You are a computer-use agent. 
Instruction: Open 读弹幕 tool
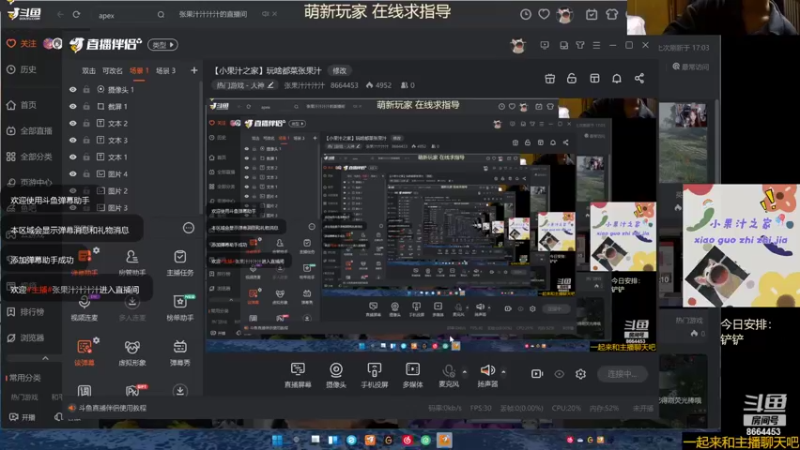coord(84,353)
